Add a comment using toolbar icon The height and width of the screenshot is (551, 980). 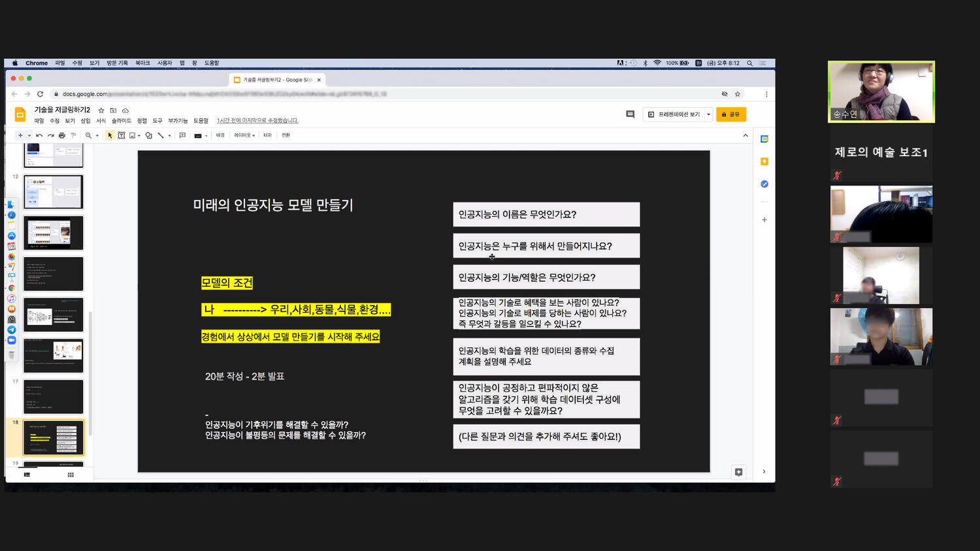point(182,136)
